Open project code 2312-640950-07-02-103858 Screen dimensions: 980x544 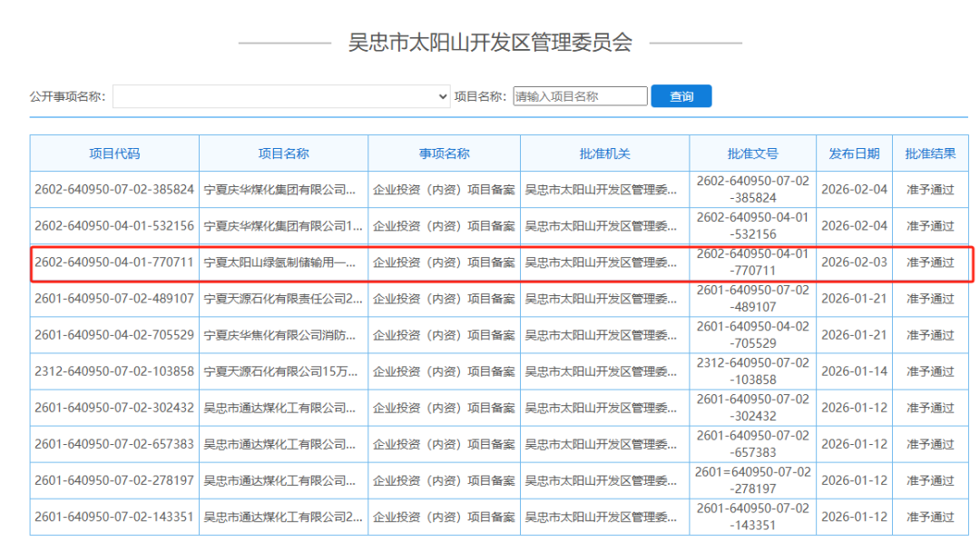coord(114,371)
